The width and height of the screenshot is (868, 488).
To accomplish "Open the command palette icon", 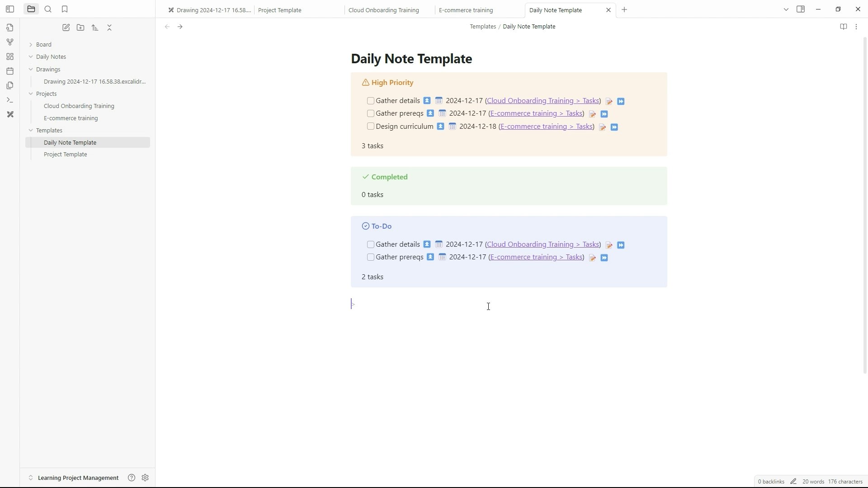I will tap(10, 100).
